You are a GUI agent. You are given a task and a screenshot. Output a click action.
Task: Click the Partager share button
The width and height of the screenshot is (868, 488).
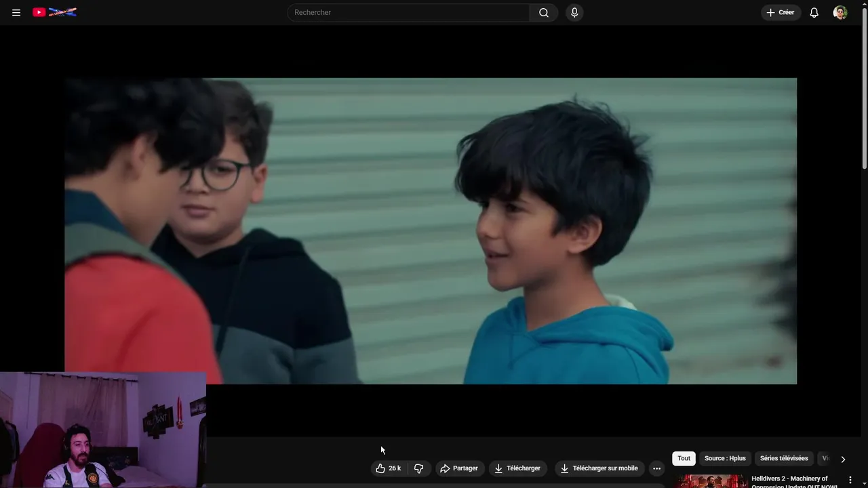459,468
